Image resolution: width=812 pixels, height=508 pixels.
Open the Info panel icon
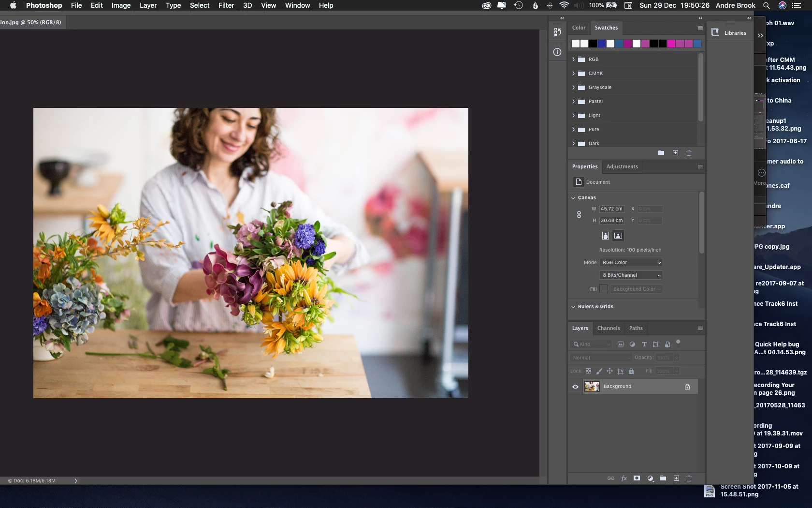click(x=557, y=52)
